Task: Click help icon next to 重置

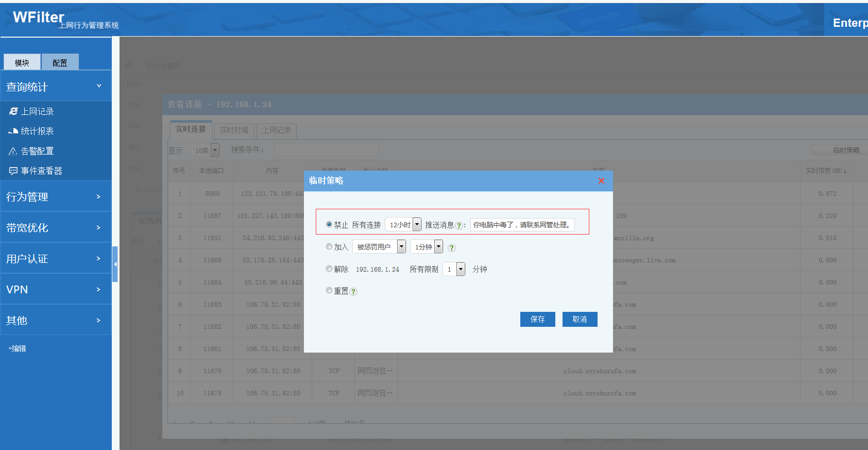Action: coord(353,292)
